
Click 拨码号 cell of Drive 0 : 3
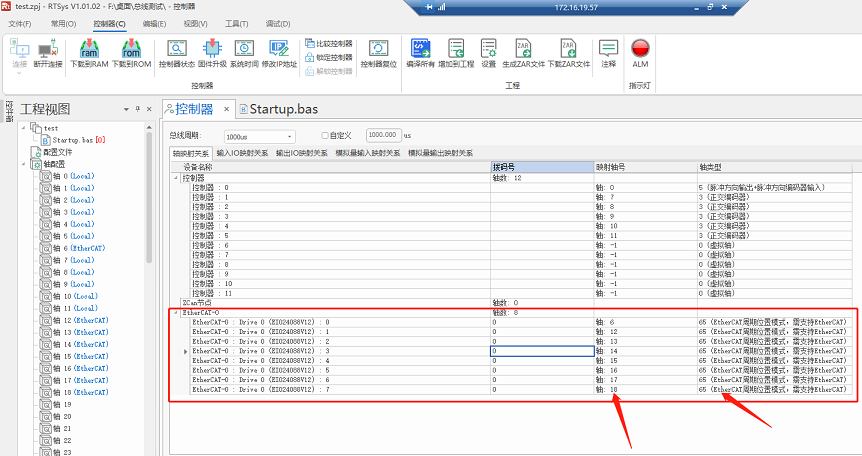click(x=542, y=351)
